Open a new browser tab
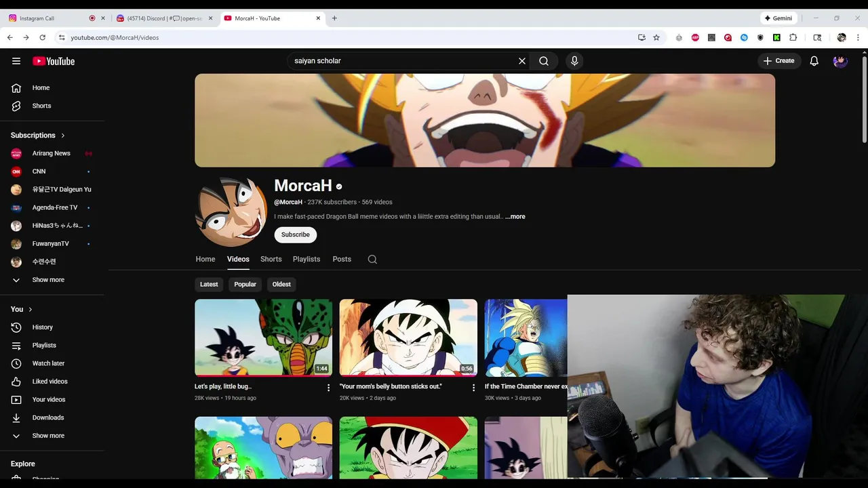 click(x=334, y=18)
